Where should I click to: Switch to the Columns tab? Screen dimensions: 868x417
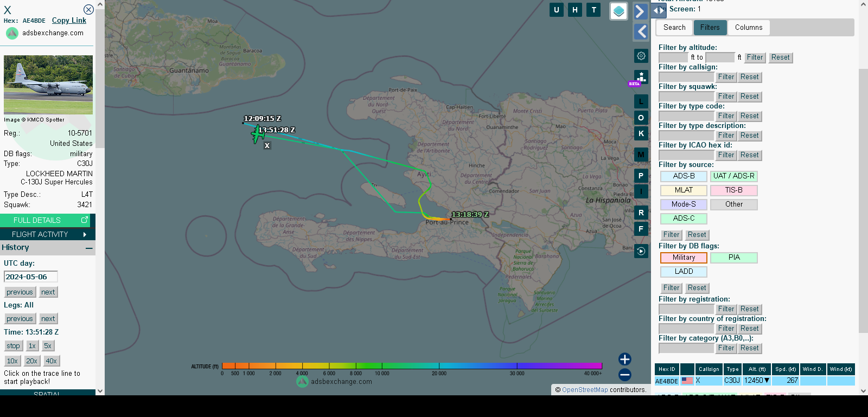[x=749, y=27]
